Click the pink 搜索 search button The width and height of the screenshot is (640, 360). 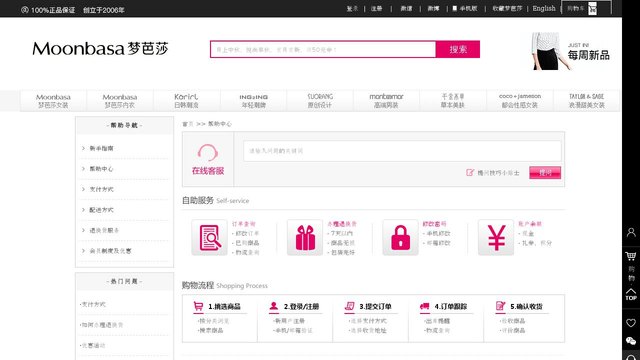point(458,49)
